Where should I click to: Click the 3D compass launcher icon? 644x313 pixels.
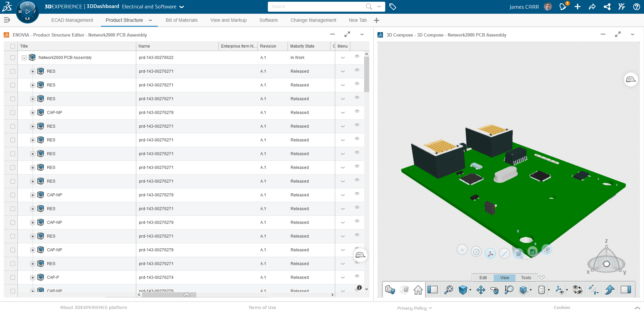(x=28, y=12)
